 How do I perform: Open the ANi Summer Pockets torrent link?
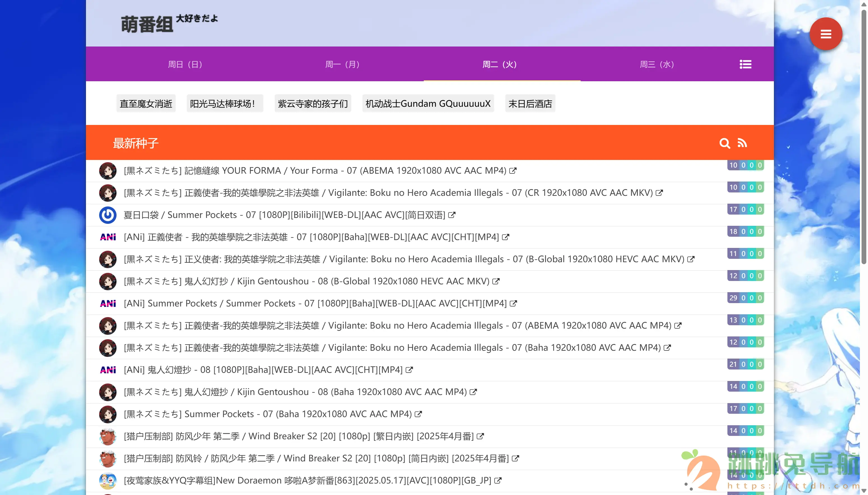point(315,303)
